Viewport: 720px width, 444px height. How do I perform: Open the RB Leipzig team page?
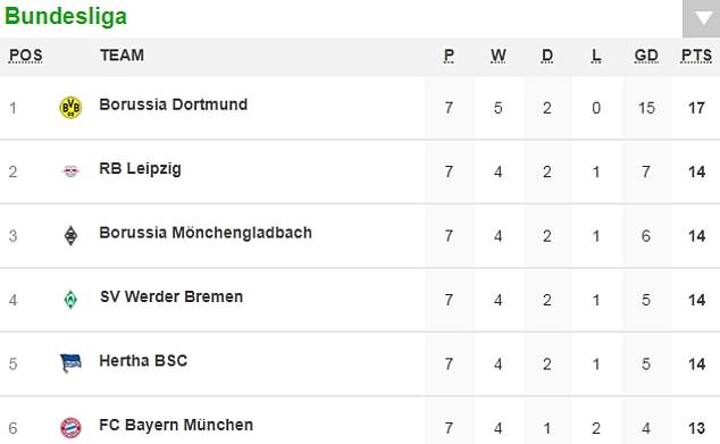pyautogui.click(x=140, y=169)
